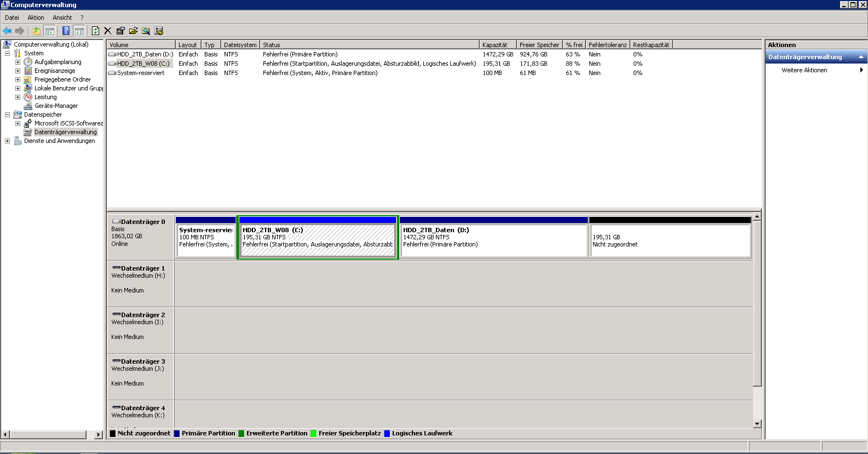This screenshot has width=868, height=454.
Task: Sort by Kapazität column header
Action: click(x=498, y=45)
